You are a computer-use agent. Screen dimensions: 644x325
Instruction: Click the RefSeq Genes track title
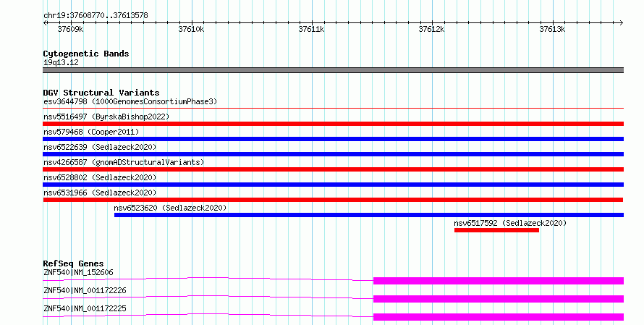click(x=73, y=263)
